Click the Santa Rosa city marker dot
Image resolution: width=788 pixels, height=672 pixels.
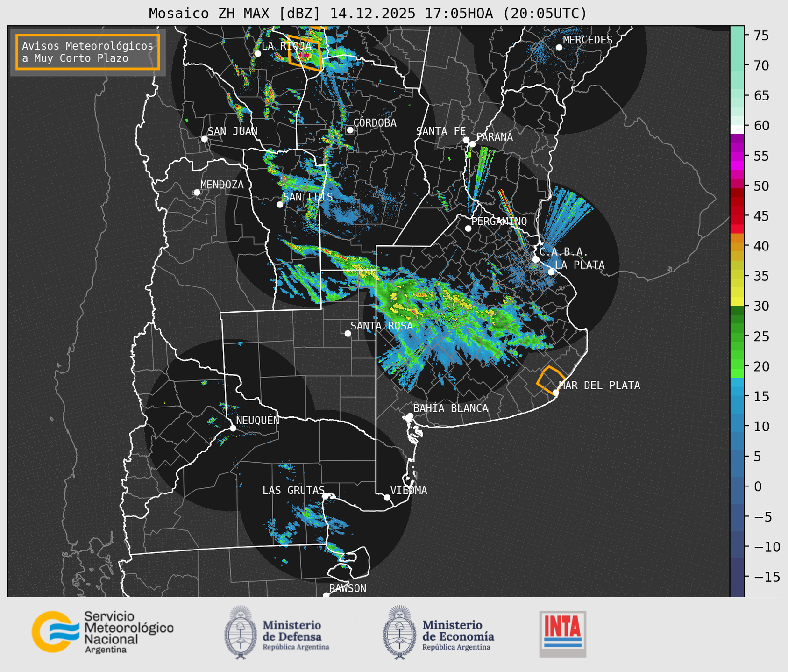tap(348, 333)
